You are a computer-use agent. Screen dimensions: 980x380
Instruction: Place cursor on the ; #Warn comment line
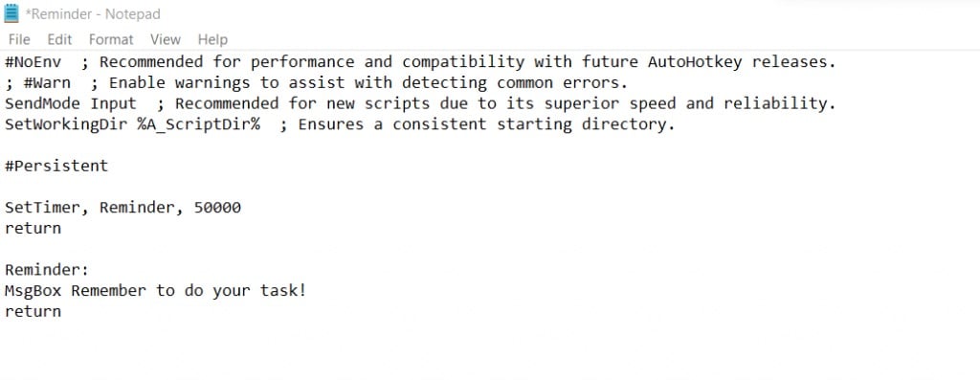(316, 82)
